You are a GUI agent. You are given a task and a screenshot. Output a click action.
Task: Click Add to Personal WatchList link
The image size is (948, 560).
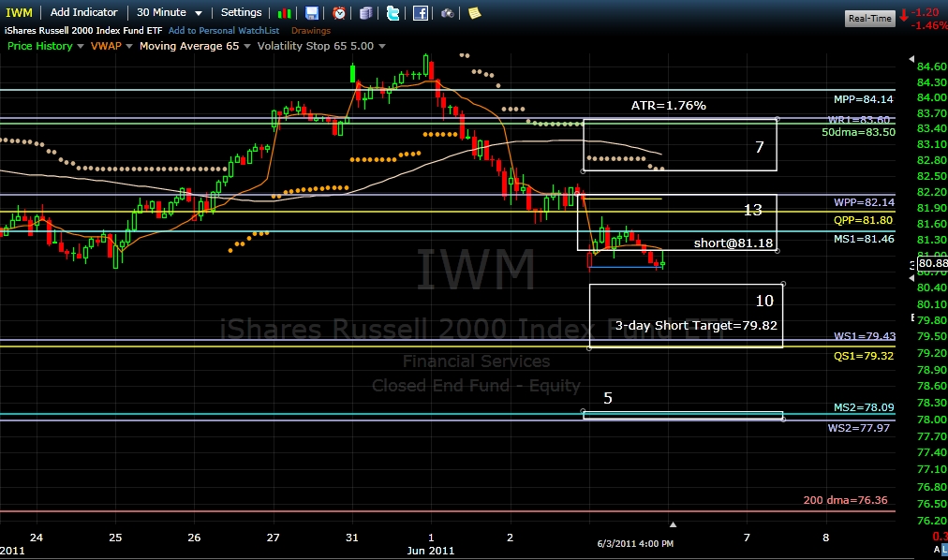point(224,30)
